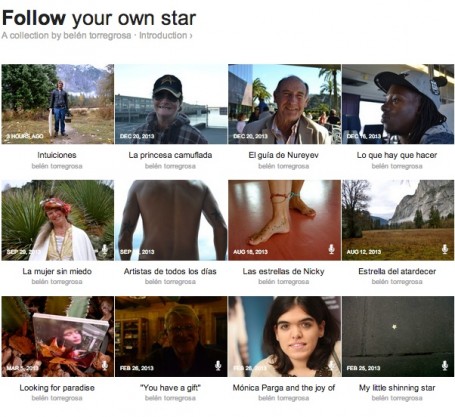Open the Intuiciones story title
The width and height of the screenshot is (455, 417).
point(57,155)
